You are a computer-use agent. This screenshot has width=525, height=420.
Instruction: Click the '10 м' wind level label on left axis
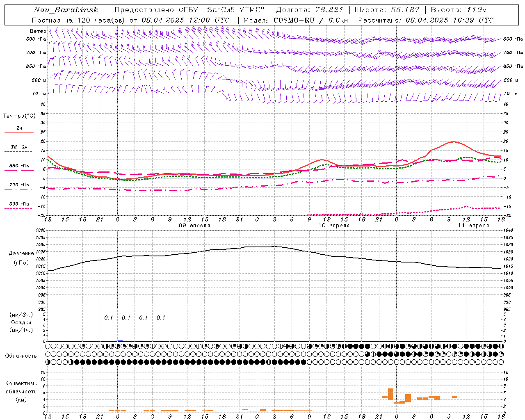coord(39,94)
